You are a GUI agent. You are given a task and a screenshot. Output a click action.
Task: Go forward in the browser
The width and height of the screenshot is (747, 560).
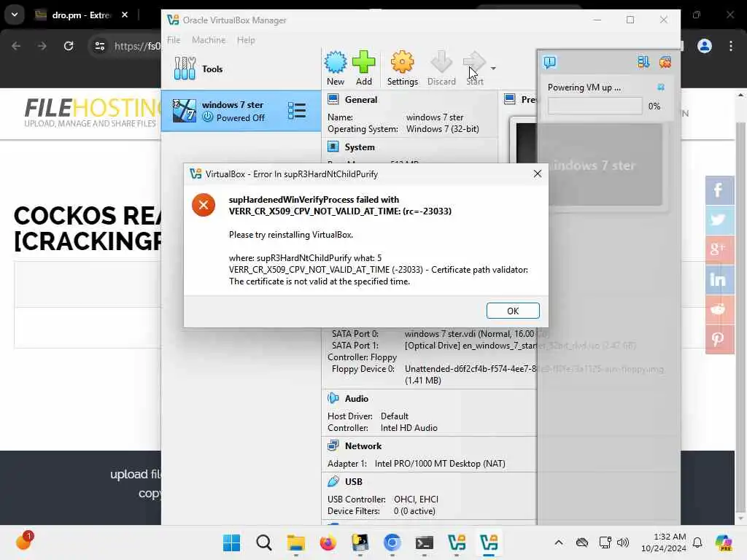[42, 46]
